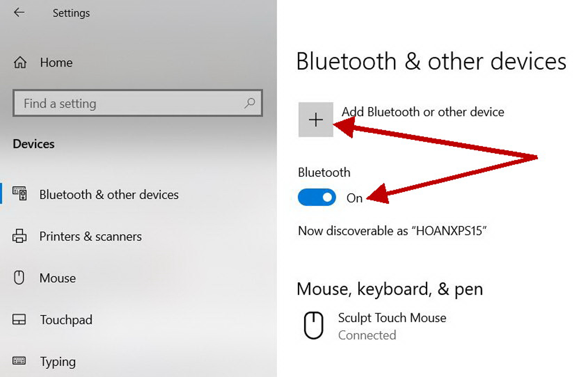Open the Typing settings section
The width and height of the screenshot is (588, 377).
coord(58,362)
